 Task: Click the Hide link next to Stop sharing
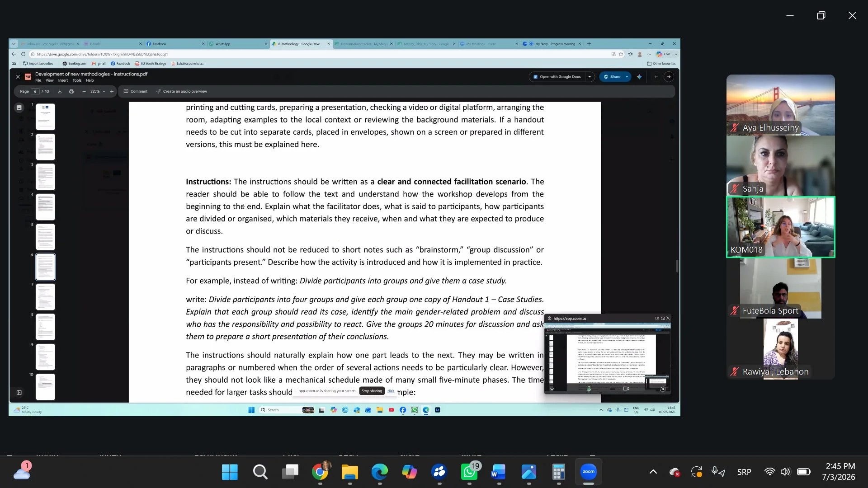391,391
